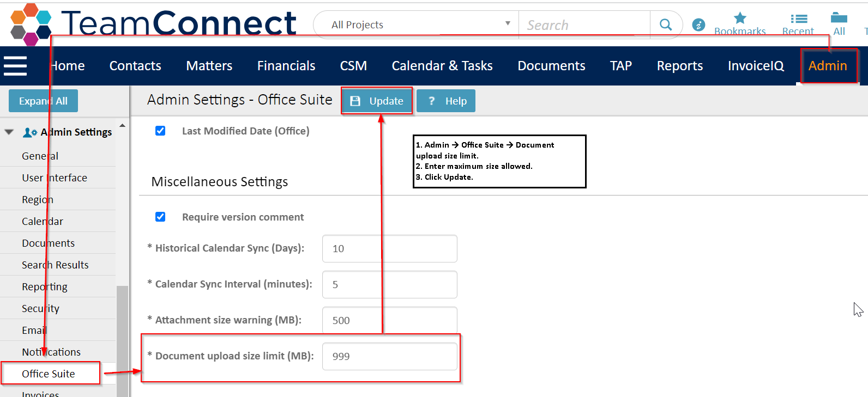Uncheck Require version comment

pos(160,217)
